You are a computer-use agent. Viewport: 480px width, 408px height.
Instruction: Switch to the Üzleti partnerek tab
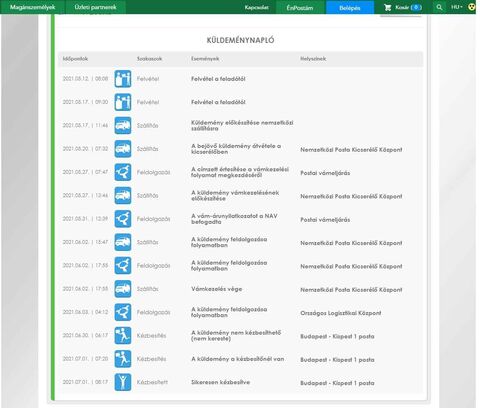[x=95, y=7]
